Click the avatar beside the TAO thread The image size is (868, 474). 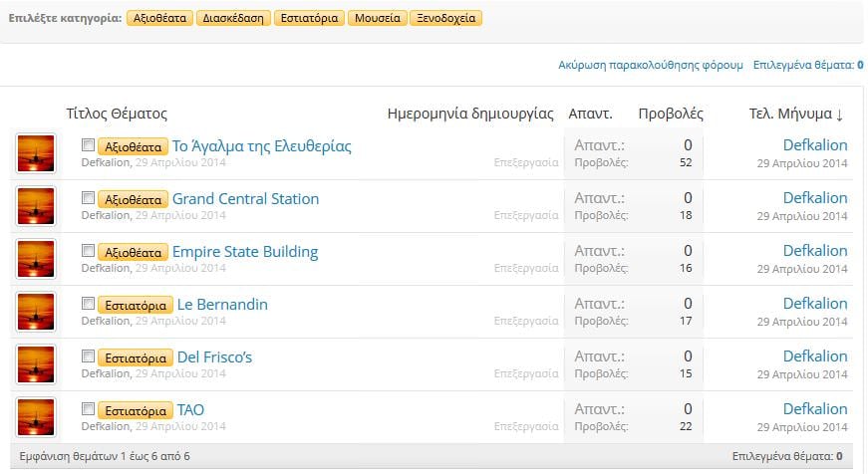[37, 417]
